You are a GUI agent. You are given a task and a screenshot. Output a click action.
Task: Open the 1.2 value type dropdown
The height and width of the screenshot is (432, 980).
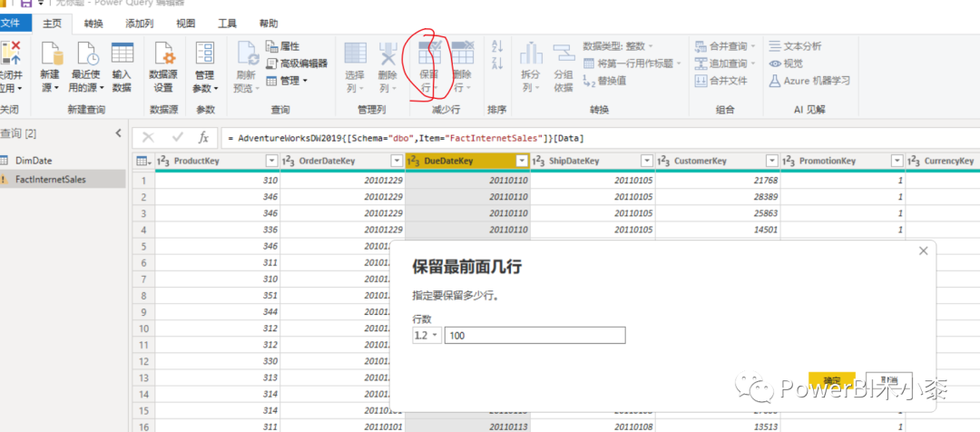pos(426,336)
